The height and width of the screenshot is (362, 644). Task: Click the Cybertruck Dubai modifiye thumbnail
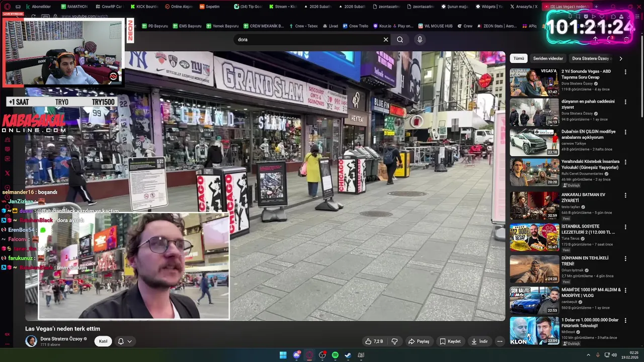click(534, 142)
